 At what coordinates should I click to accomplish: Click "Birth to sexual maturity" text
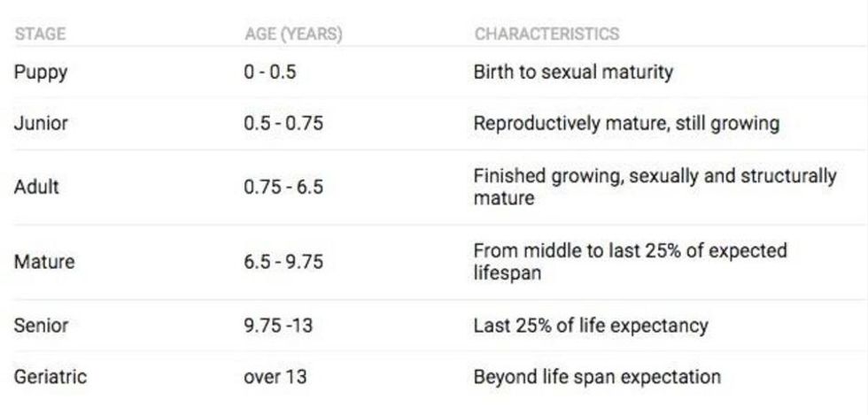pos(573,73)
